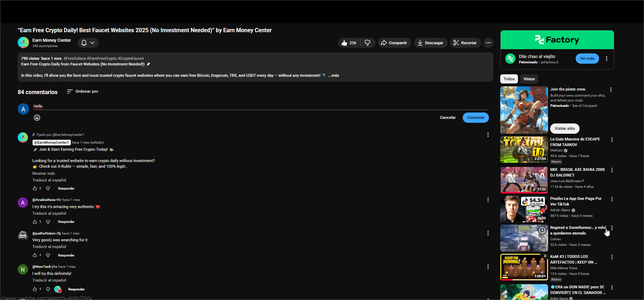The width and height of the screenshot is (644, 300).
Task: Select the Vistos filter chip
Action: click(x=529, y=79)
